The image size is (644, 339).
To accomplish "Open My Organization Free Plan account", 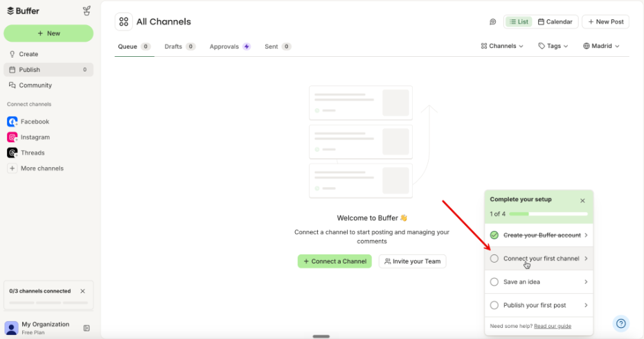I will [x=45, y=328].
